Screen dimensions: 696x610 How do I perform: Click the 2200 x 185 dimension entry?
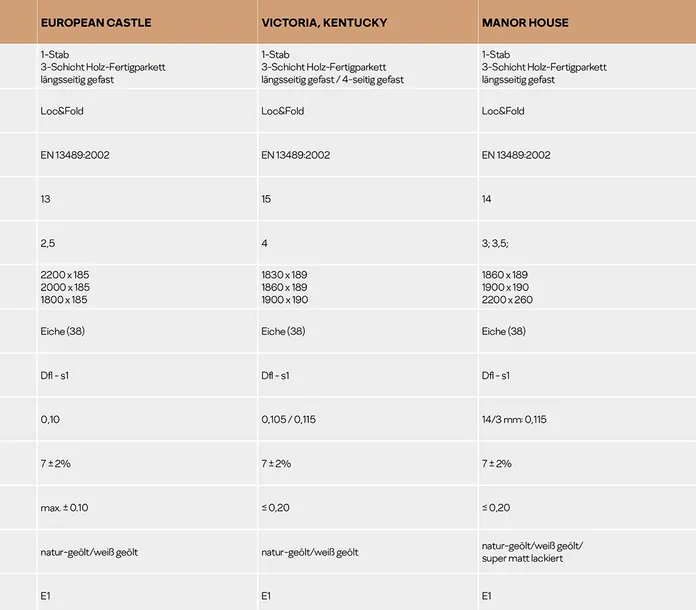tap(65, 275)
